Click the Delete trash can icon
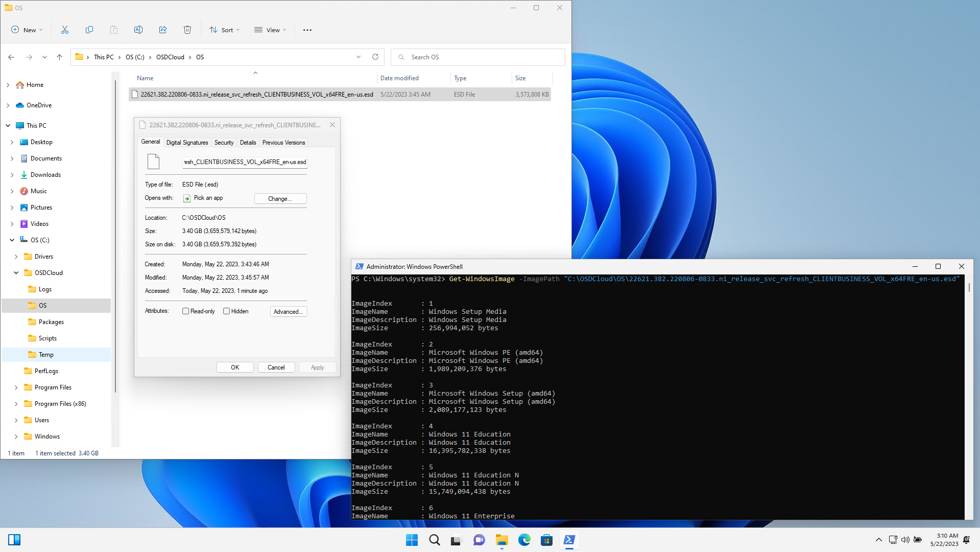This screenshot has width=980, height=552. point(187,30)
